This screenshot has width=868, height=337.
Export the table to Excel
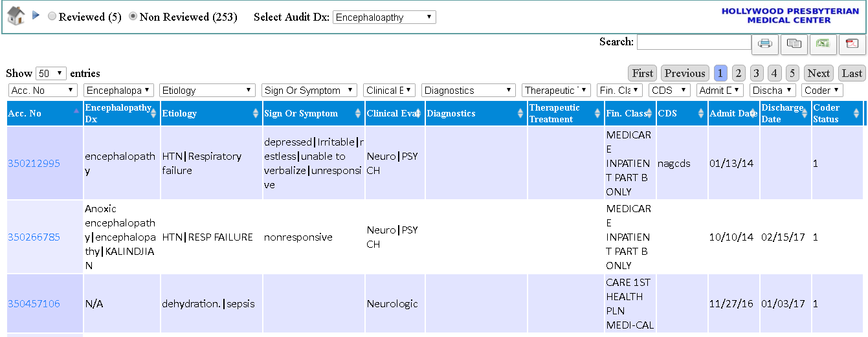click(823, 43)
